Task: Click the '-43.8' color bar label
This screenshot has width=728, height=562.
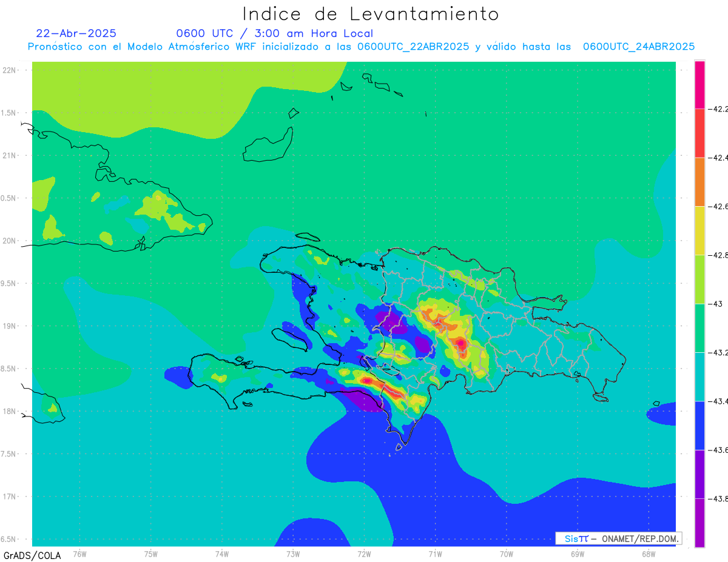Action: tap(719, 498)
